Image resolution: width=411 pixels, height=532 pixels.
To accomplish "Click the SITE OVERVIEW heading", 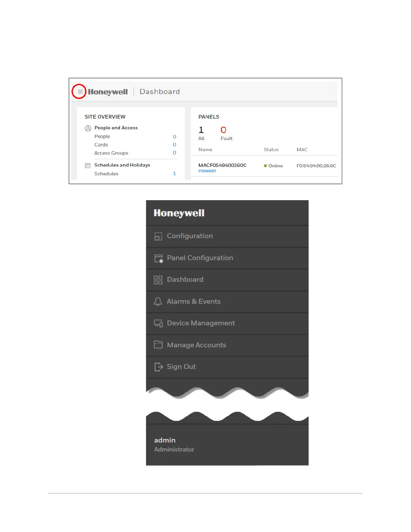I will tap(105, 117).
